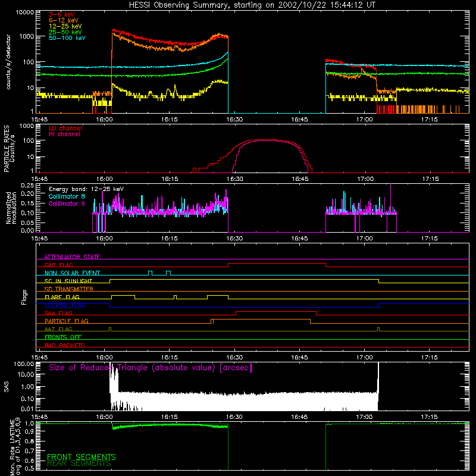
Task: Select the BAD PACKETS flag label
Action: 65,345
